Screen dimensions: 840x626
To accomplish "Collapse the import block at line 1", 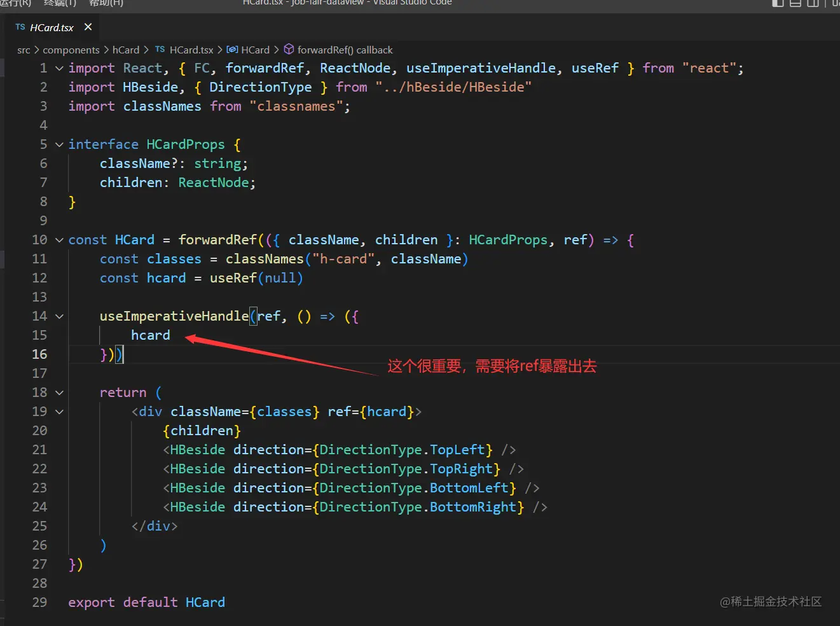I will [59, 68].
